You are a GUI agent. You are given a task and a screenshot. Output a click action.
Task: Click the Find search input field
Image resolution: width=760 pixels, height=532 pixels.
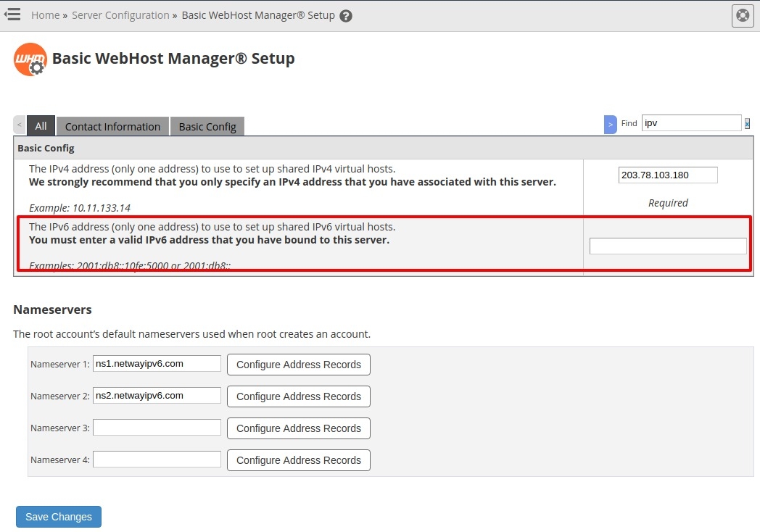pos(691,123)
